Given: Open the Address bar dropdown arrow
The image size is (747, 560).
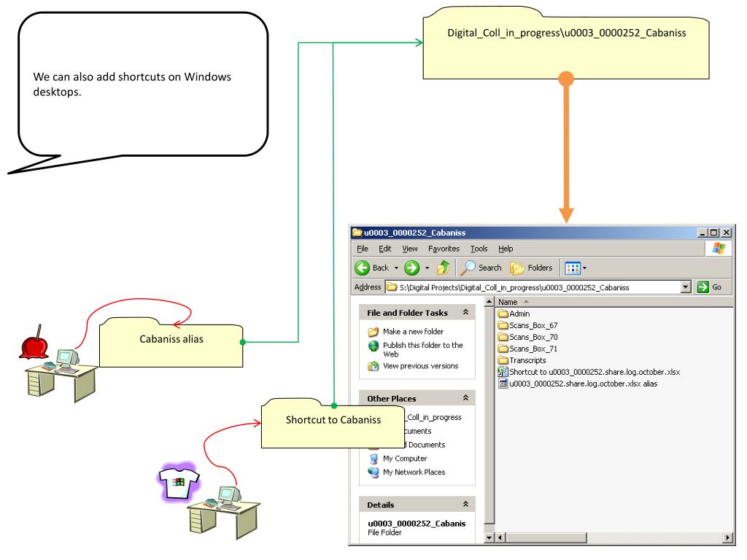Looking at the screenshot, I should pos(686,287).
